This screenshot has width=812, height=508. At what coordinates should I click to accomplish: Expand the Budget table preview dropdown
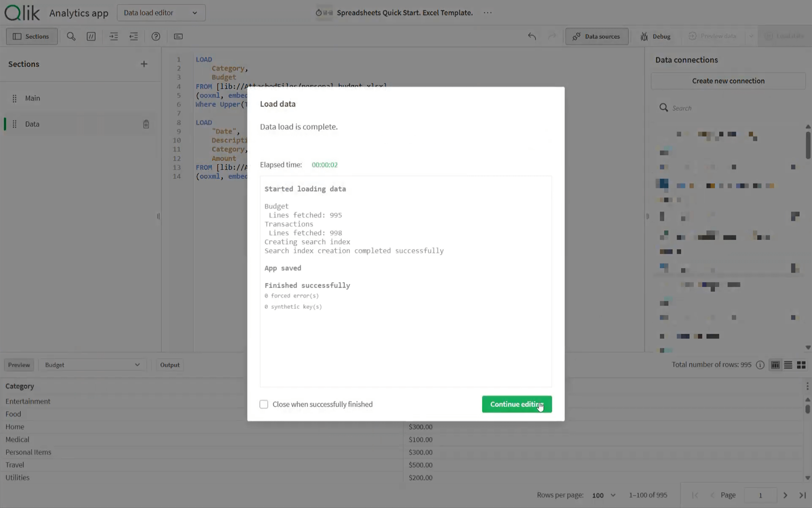point(92,365)
